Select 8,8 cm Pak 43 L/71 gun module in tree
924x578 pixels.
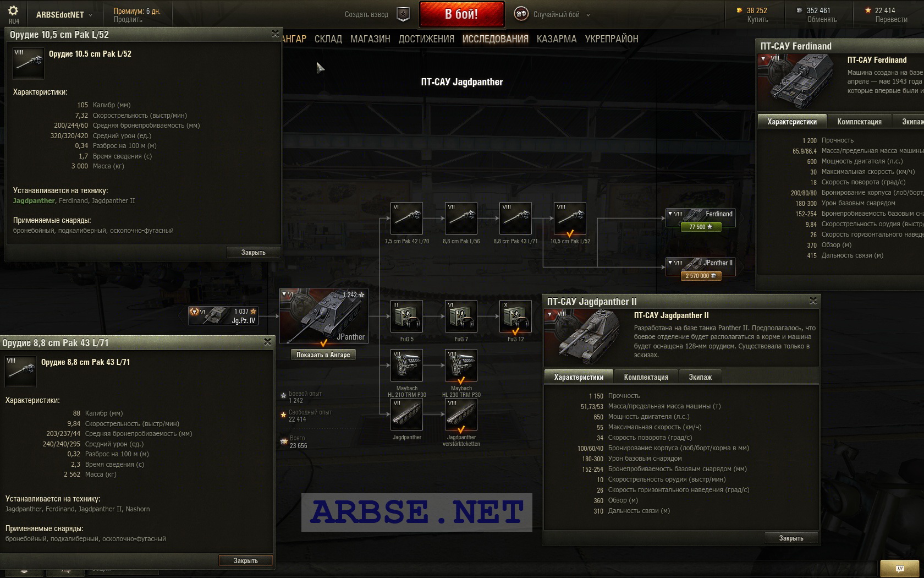515,219
